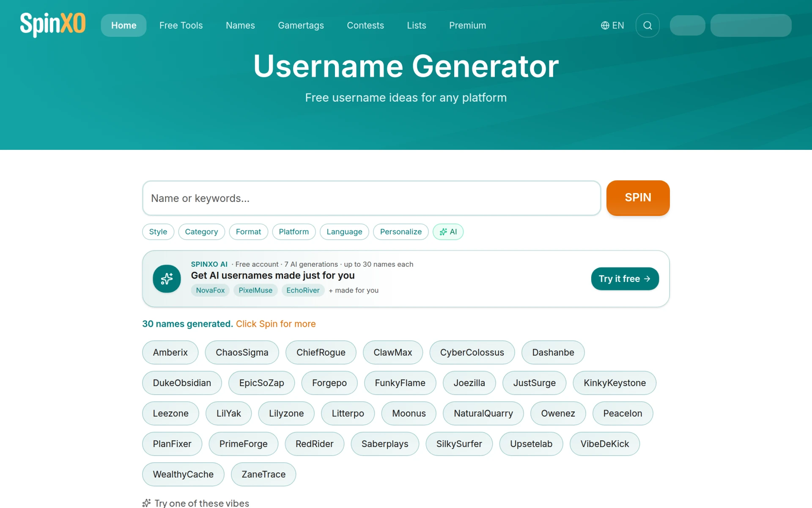The image size is (812, 508).
Task: Pick the Peacelon username
Action: tap(623, 413)
